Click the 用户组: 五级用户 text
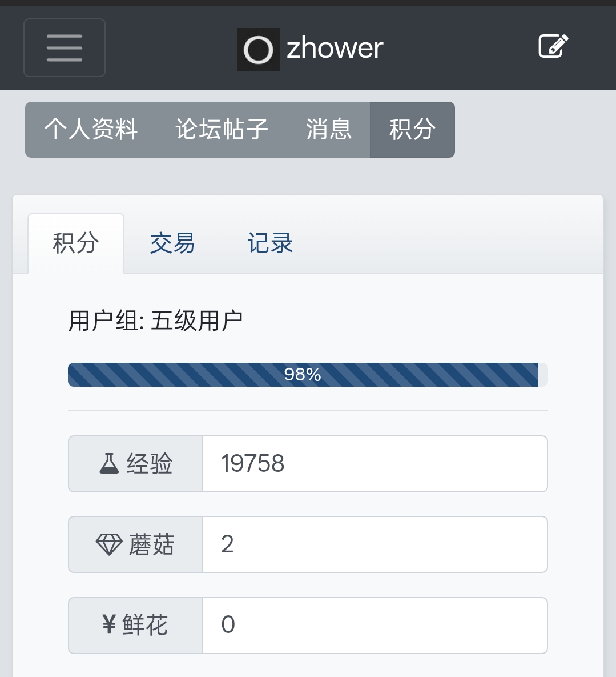Viewport: 616px width, 677px height. coord(156,321)
